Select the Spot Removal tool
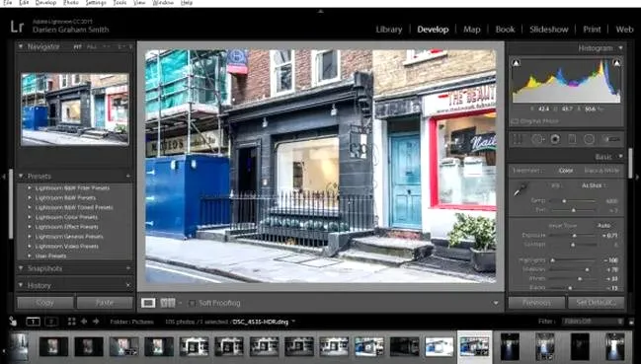 pos(538,139)
